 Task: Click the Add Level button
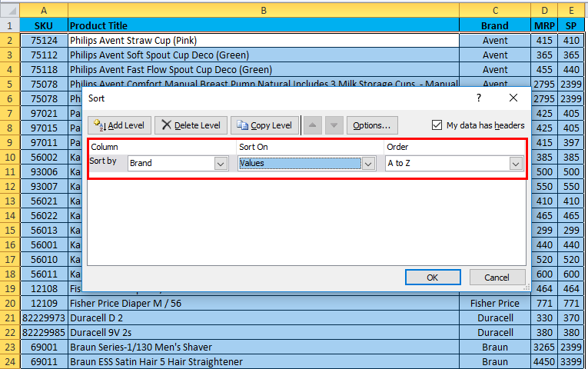pos(119,125)
